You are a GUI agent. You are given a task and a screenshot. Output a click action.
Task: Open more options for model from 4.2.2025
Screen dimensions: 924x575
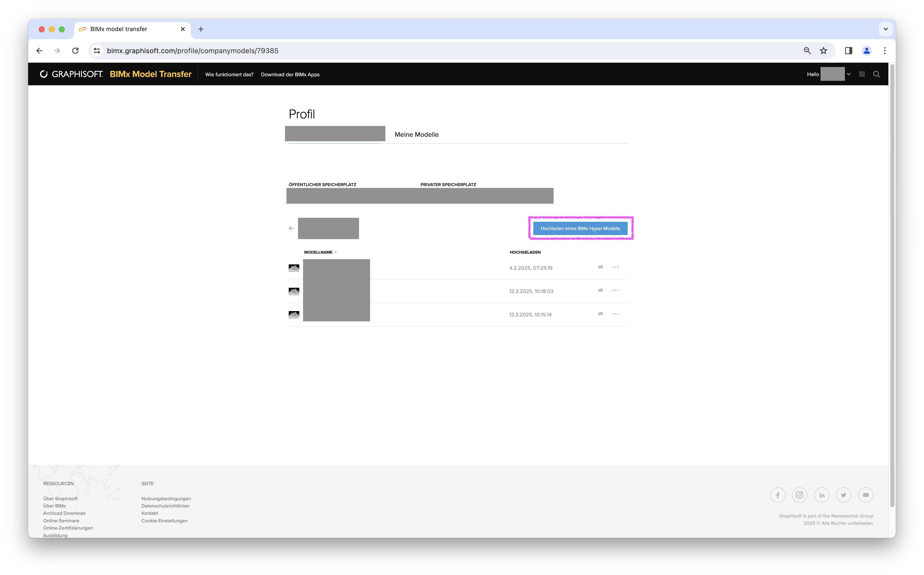[615, 267]
